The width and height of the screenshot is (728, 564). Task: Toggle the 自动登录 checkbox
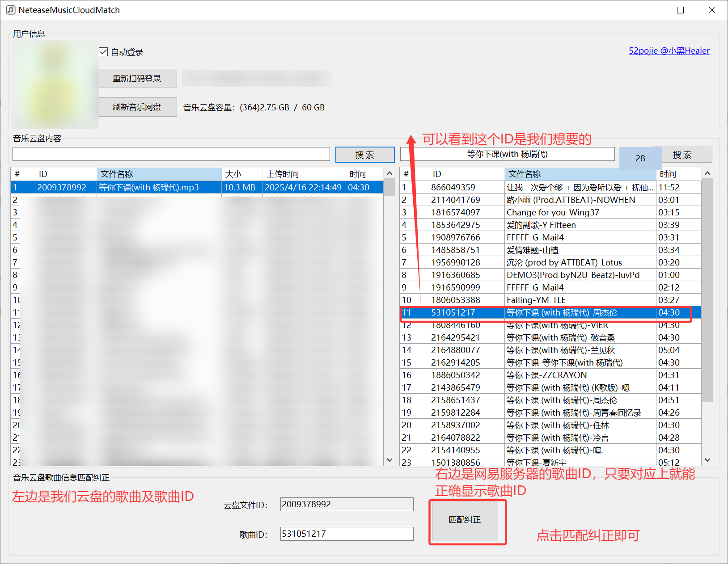103,52
